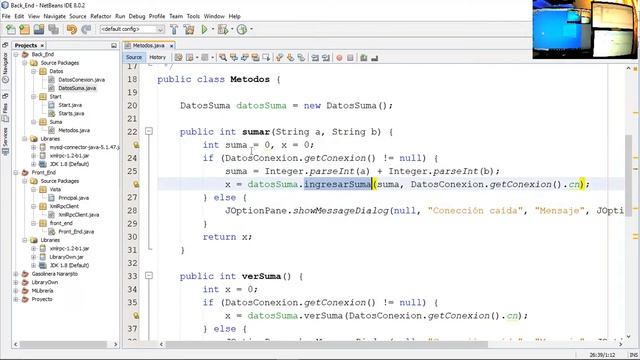Expand the Gasolinera Naranjito project

pos(16,274)
